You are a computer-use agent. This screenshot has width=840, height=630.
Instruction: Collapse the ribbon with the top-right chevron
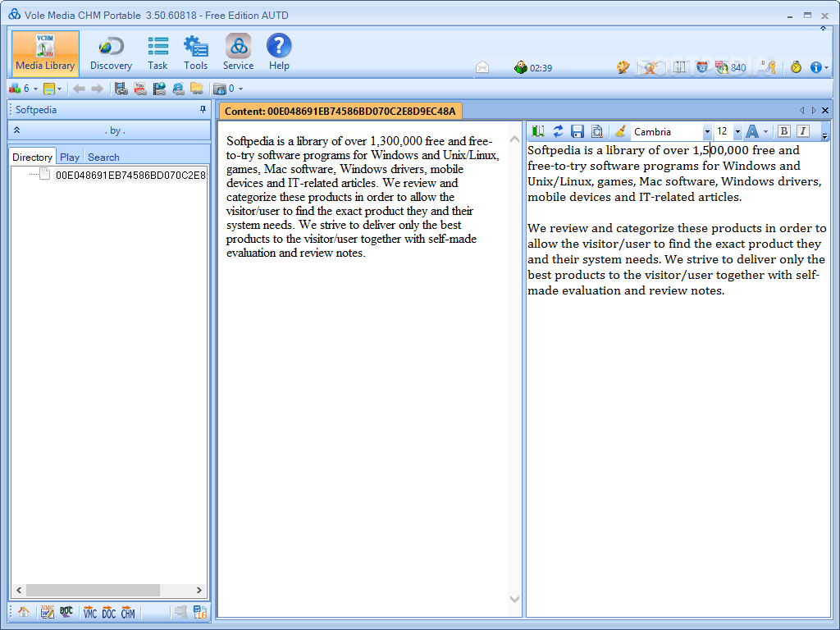pyautogui.click(x=823, y=28)
